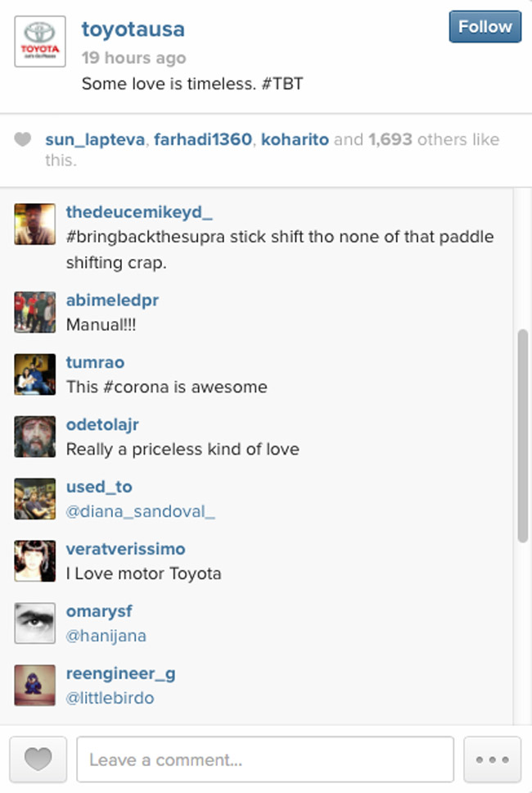The height and width of the screenshot is (793, 532).
Task: Click reengineer_g's avatar thumbnail
Action: [35, 686]
